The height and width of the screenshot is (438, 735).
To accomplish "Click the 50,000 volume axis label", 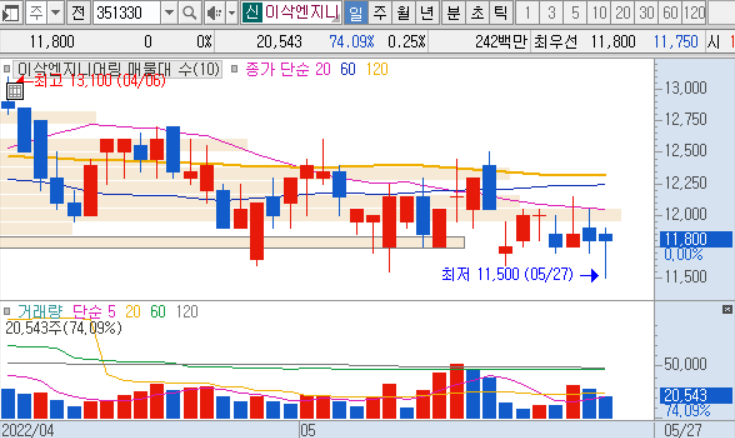I will pyautogui.click(x=686, y=364).
